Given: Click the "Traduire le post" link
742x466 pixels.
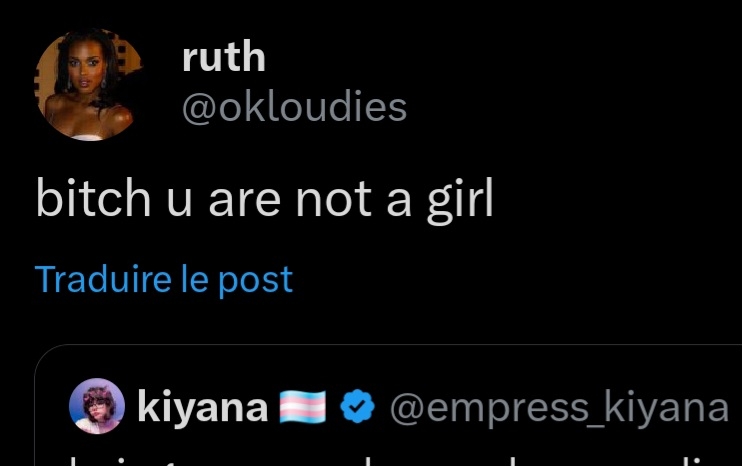Looking at the screenshot, I should click(x=164, y=279).
